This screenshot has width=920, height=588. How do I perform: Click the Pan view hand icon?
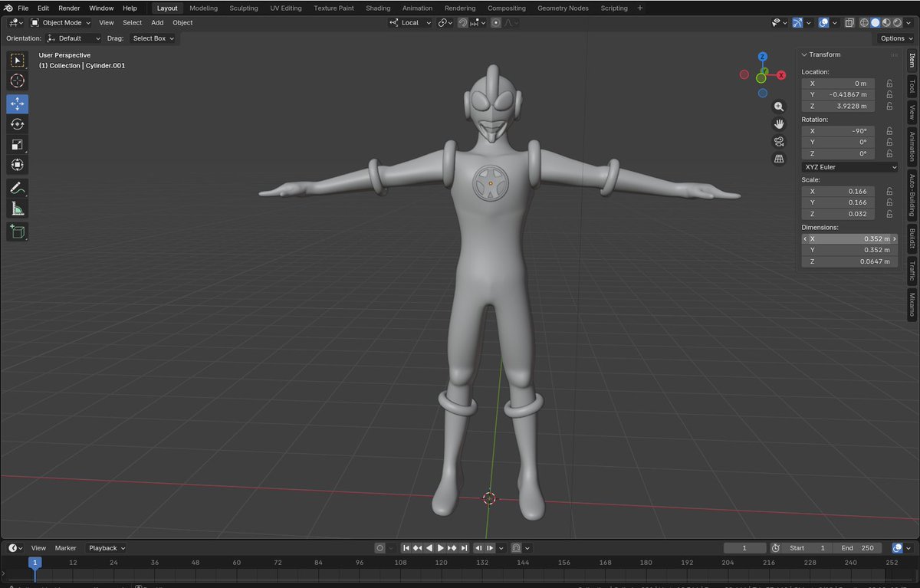(779, 123)
